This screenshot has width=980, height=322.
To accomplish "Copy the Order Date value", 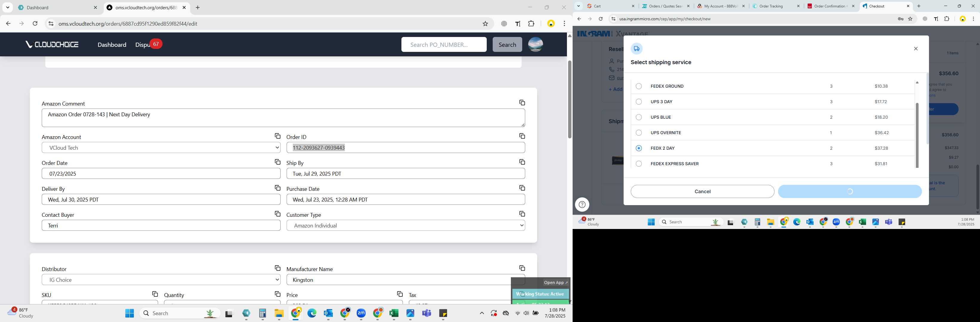I will pyautogui.click(x=277, y=162).
